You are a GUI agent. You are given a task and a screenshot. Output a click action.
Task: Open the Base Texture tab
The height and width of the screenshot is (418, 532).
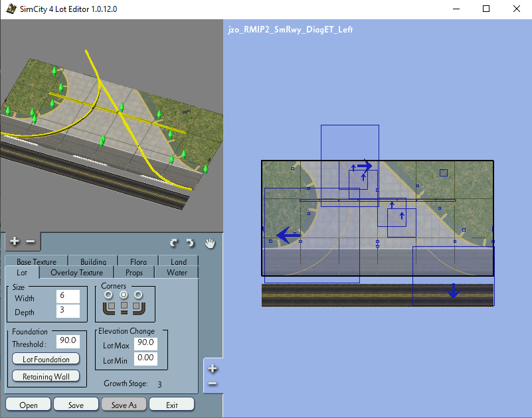37,261
